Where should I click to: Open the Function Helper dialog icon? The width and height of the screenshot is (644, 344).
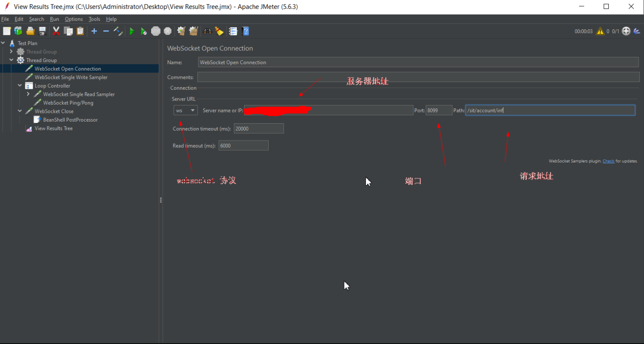pyautogui.click(x=233, y=31)
